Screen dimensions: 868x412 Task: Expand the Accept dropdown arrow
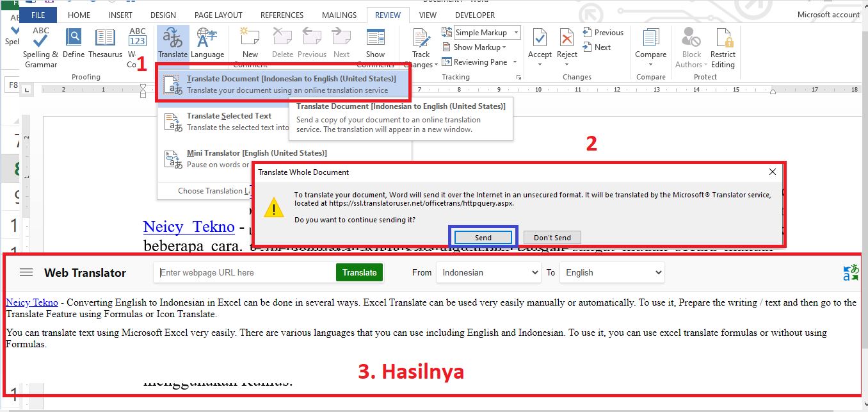(540, 65)
